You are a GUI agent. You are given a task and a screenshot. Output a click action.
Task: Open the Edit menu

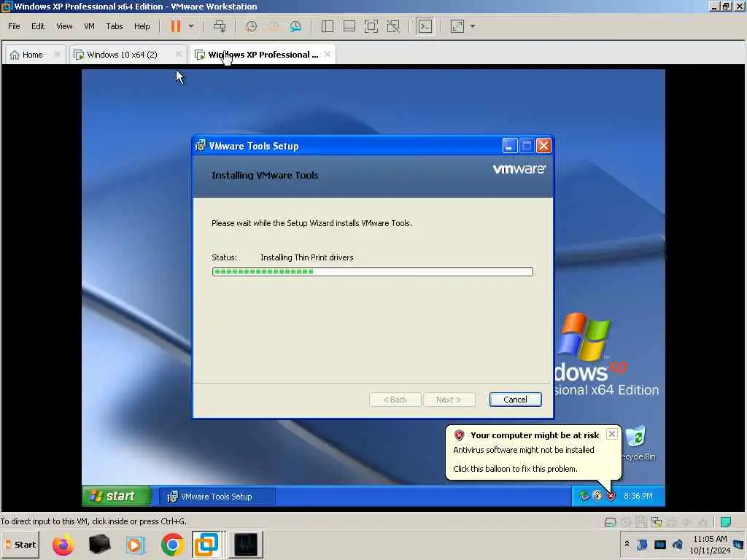pyautogui.click(x=38, y=26)
